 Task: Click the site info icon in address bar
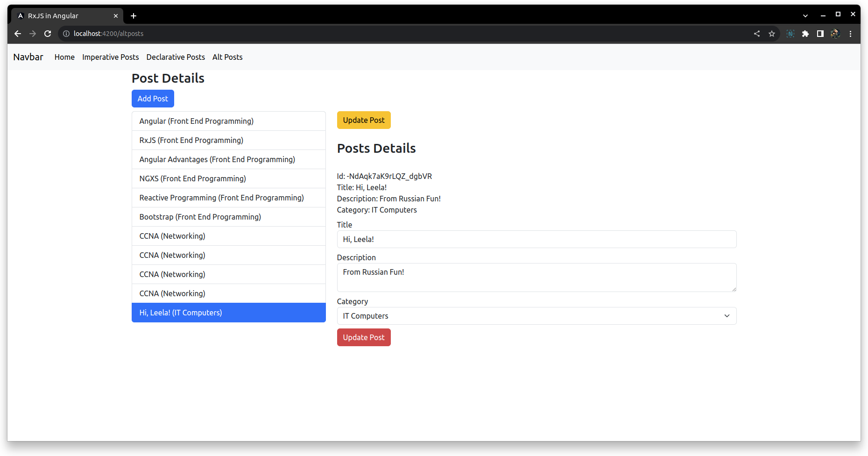pyautogui.click(x=66, y=34)
